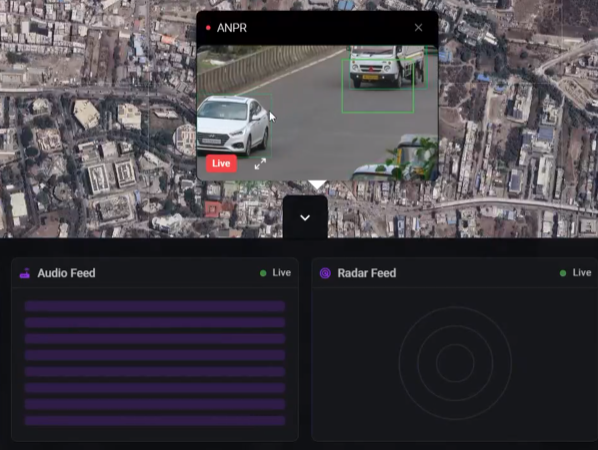Image resolution: width=598 pixels, height=450 pixels.
Task: Click the Radar Feed purple radar icon
Action: click(325, 273)
